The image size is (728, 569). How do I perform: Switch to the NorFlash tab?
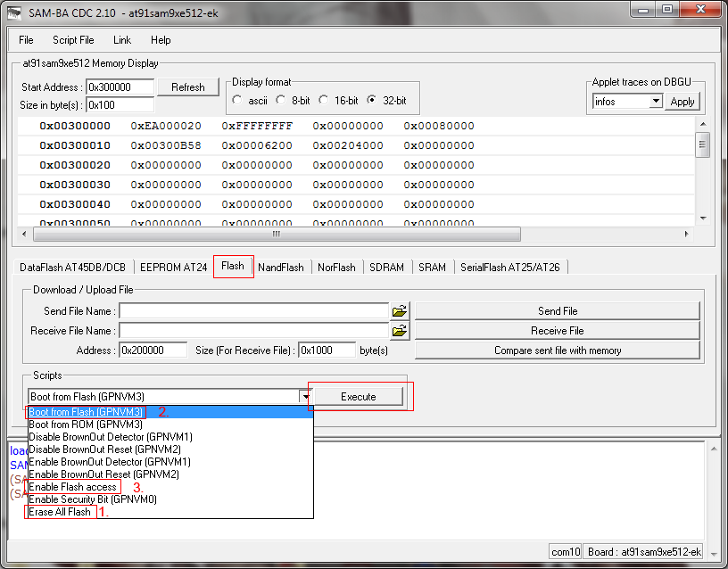pos(336,268)
